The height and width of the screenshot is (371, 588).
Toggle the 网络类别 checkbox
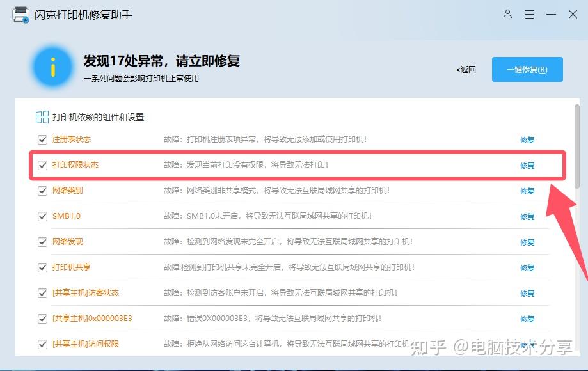click(x=42, y=191)
